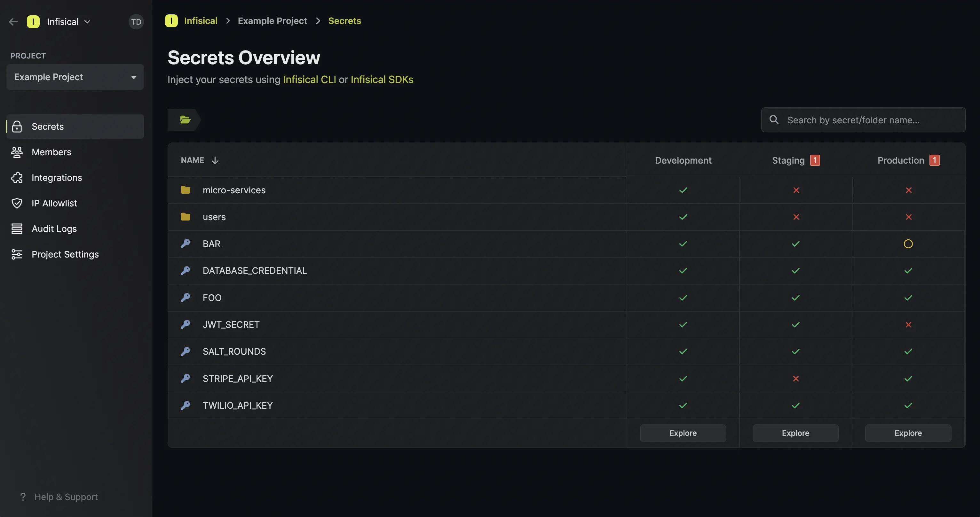
Task: Open Members via the people icon
Action: pos(18,152)
